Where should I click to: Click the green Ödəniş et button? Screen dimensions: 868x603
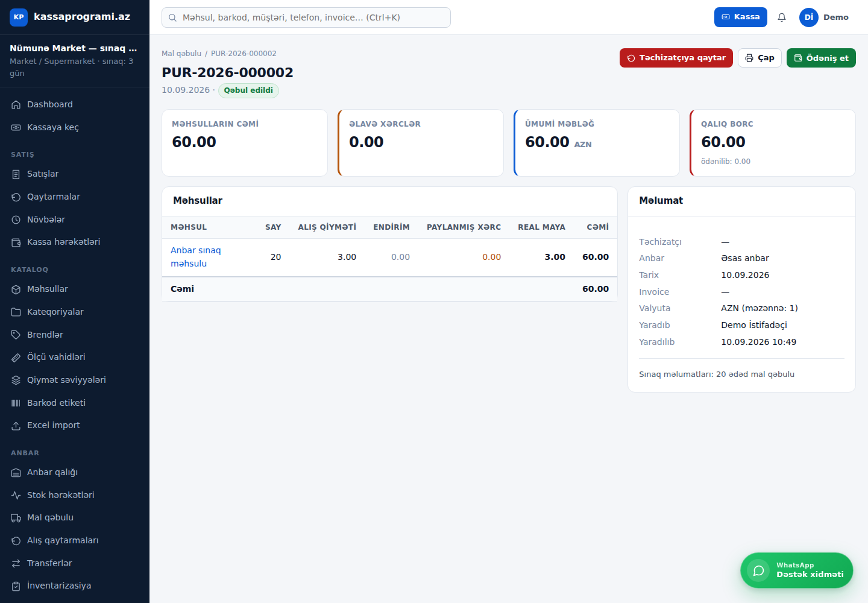click(x=821, y=58)
